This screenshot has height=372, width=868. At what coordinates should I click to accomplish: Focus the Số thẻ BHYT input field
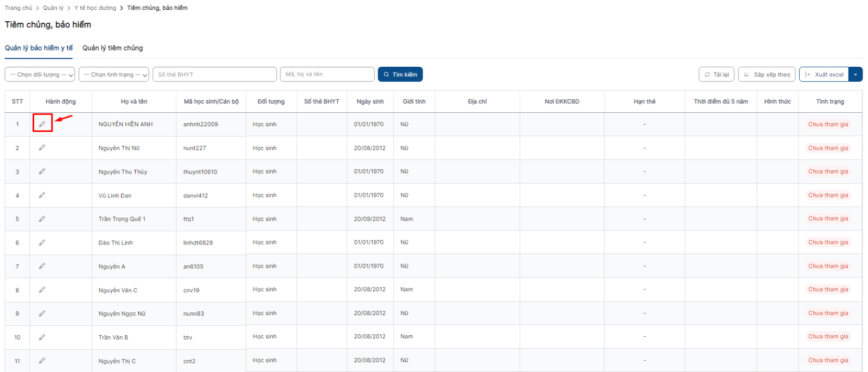click(x=215, y=74)
